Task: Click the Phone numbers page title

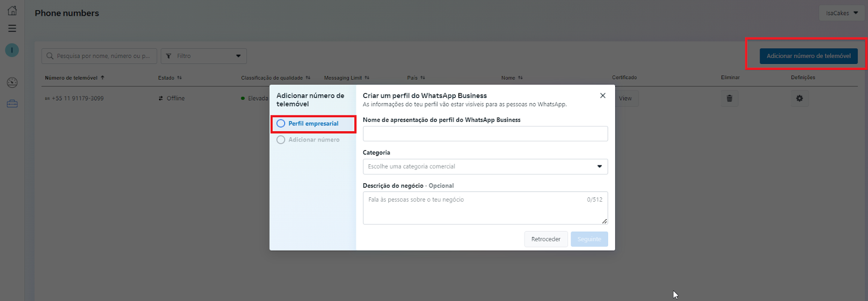Action: click(x=67, y=13)
